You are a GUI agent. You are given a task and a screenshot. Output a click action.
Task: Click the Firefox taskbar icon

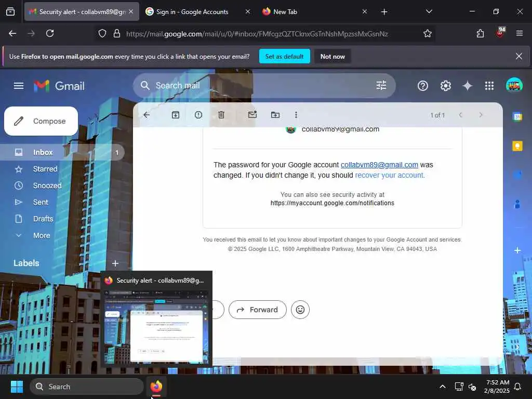tap(156, 387)
